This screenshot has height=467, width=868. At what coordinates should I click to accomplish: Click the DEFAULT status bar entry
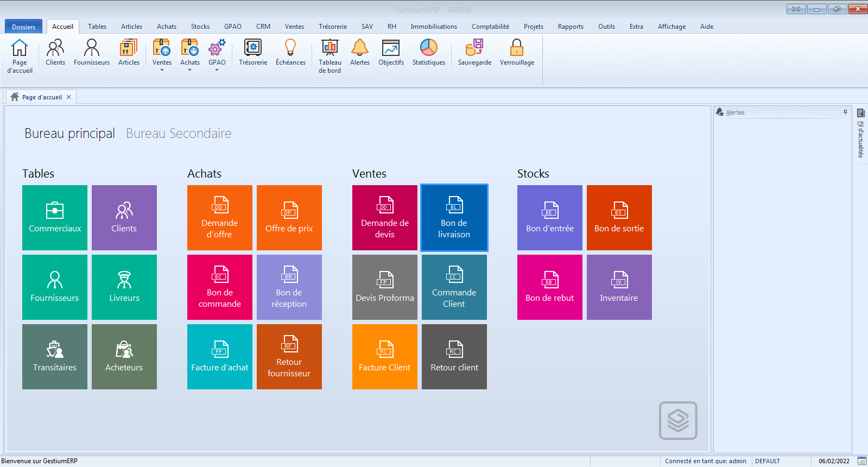coord(767,461)
